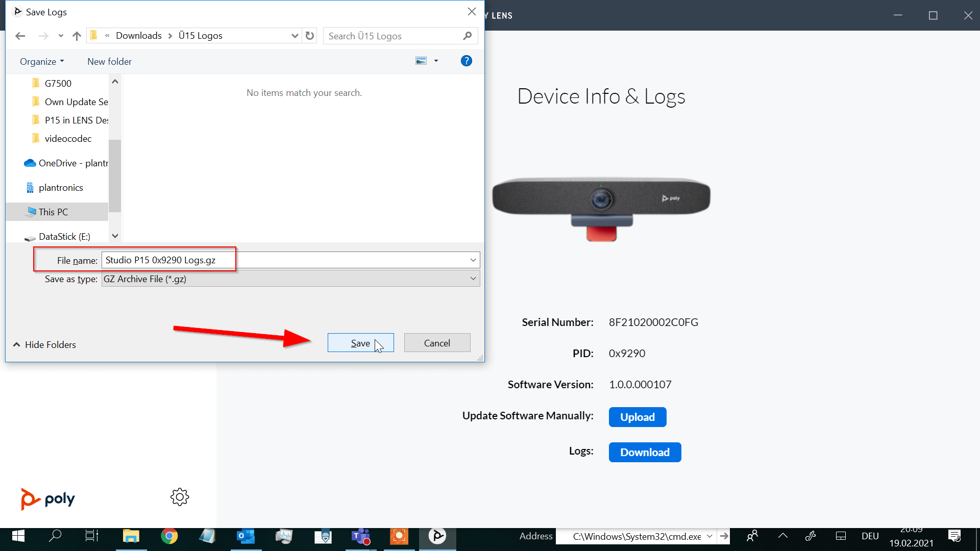Expand the File name dropdown
The image size is (980, 551).
(x=473, y=260)
